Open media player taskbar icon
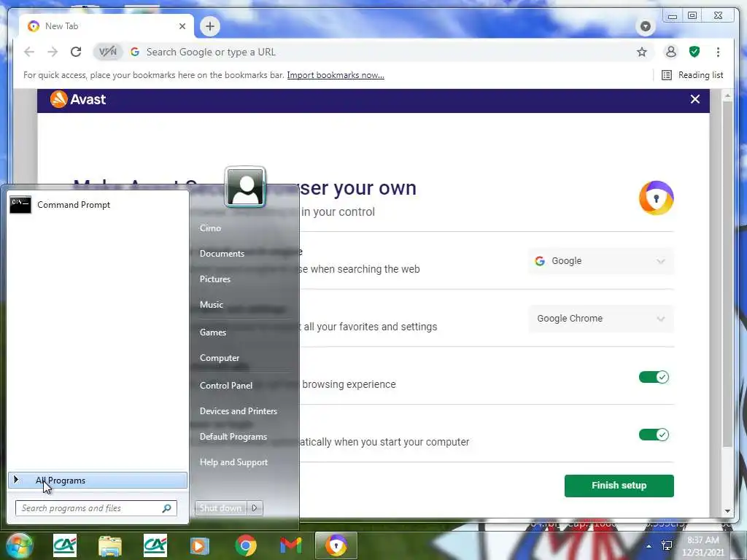The image size is (747, 560). [x=200, y=546]
